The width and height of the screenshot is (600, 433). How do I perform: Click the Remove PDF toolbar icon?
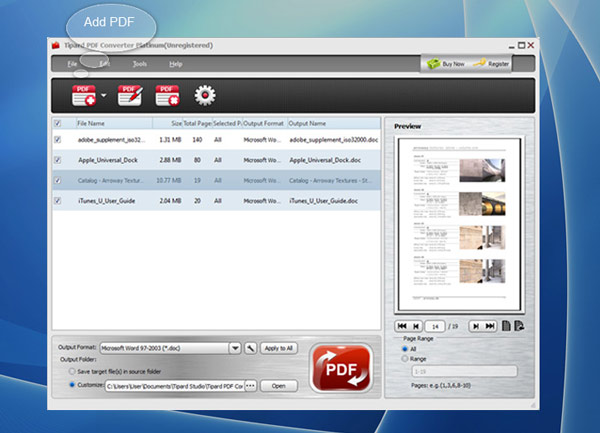pyautogui.click(x=167, y=95)
